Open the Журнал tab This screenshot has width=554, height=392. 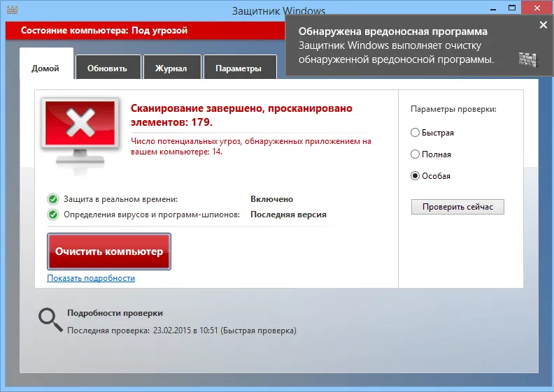171,68
